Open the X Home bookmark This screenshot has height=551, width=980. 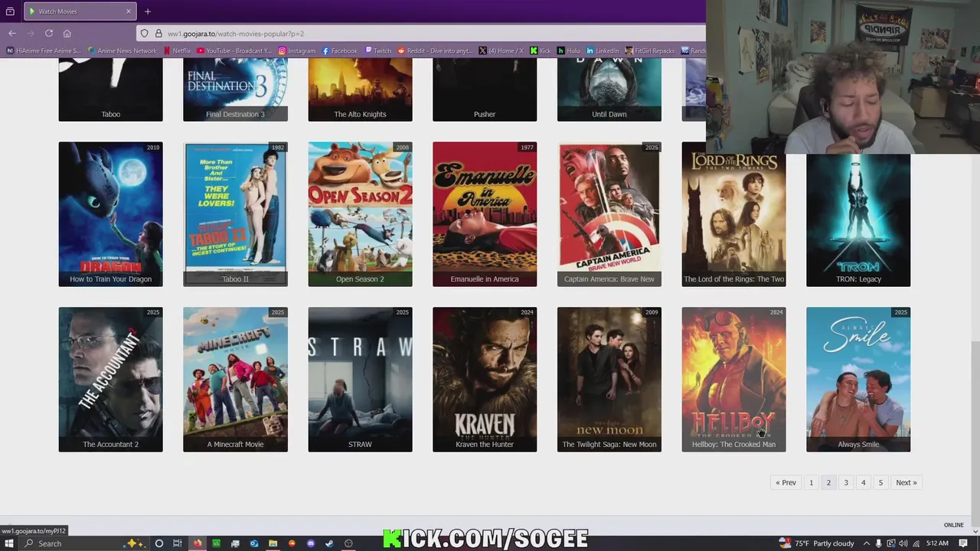(x=501, y=51)
